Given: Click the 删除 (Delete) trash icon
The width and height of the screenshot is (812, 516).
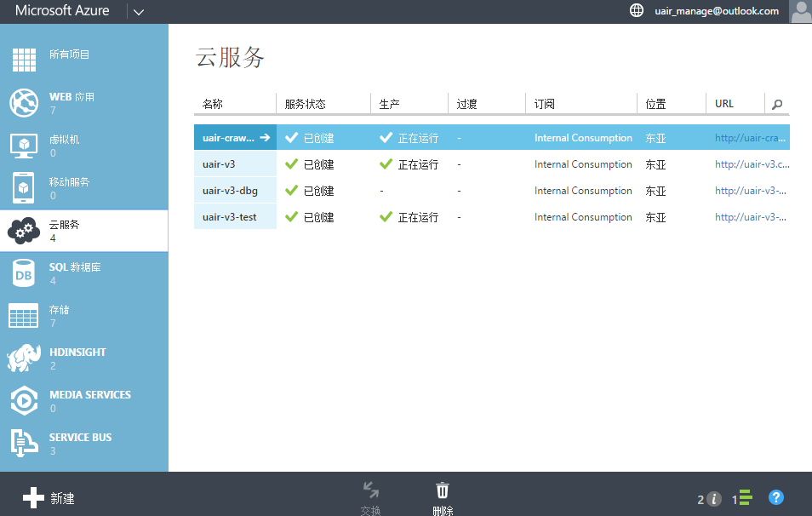Looking at the screenshot, I should pyautogui.click(x=442, y=490).
